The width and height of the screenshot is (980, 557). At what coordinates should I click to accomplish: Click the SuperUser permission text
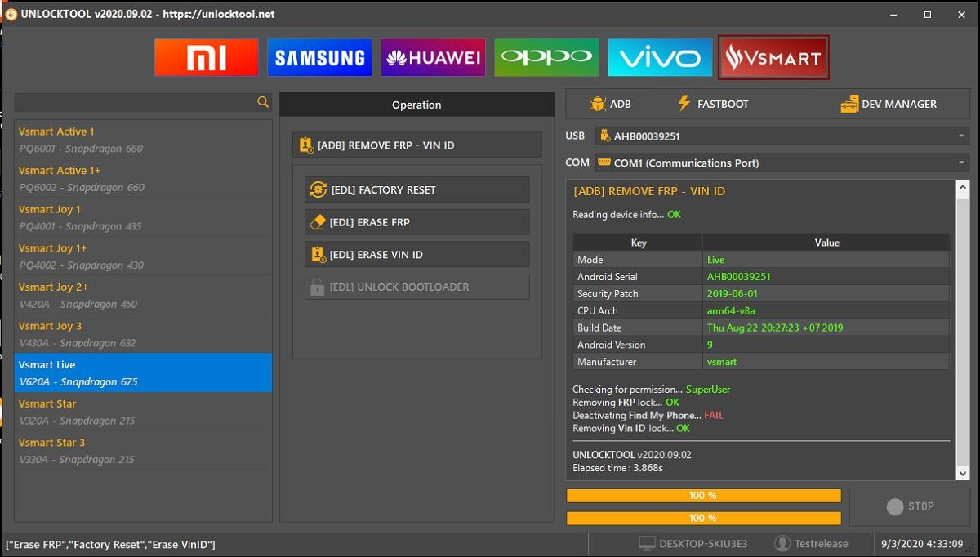708,390
